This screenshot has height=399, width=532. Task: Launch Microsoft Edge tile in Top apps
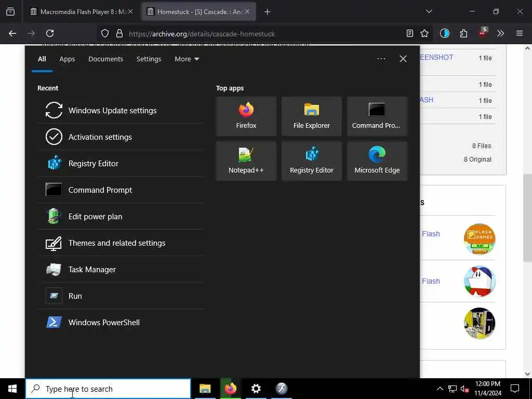pos(377,161)
